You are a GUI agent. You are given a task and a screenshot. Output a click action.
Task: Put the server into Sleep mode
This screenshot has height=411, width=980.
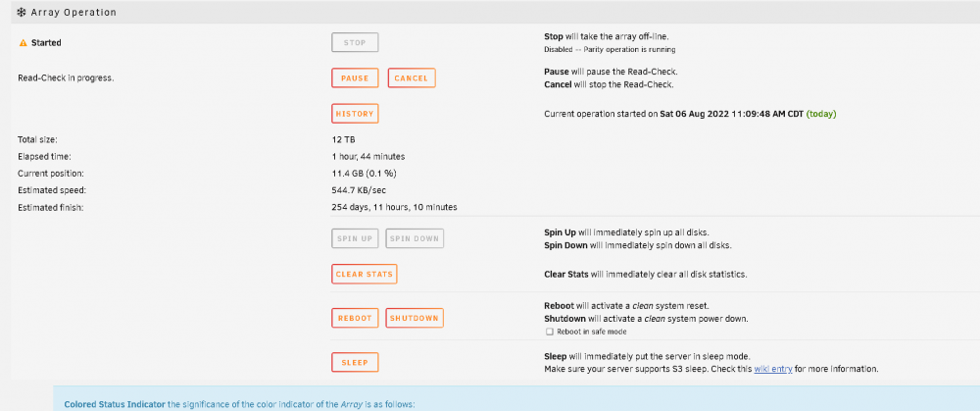(x=355, y=362)
